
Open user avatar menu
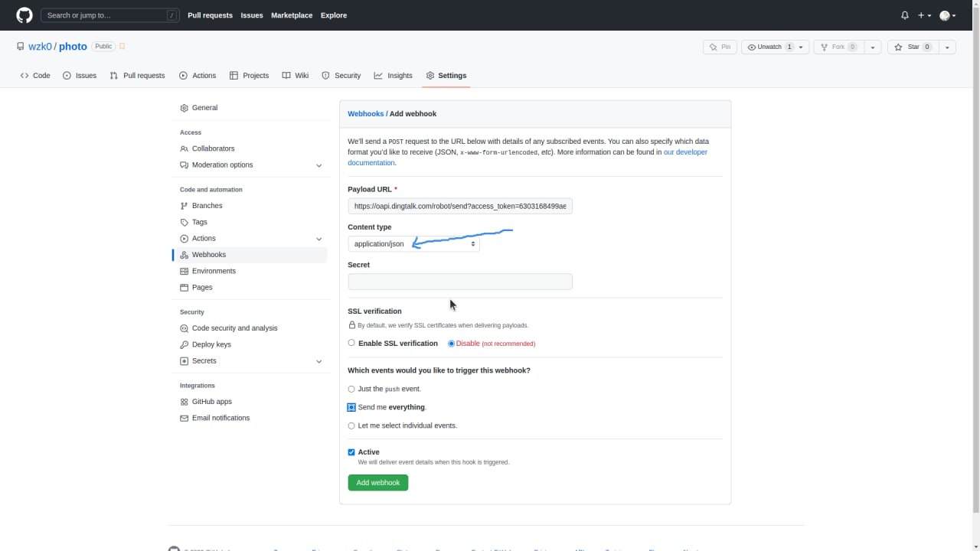click(x=948, y=15)
